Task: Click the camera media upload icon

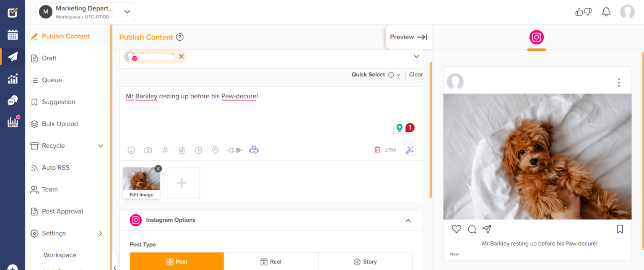Action: (148, 150)
